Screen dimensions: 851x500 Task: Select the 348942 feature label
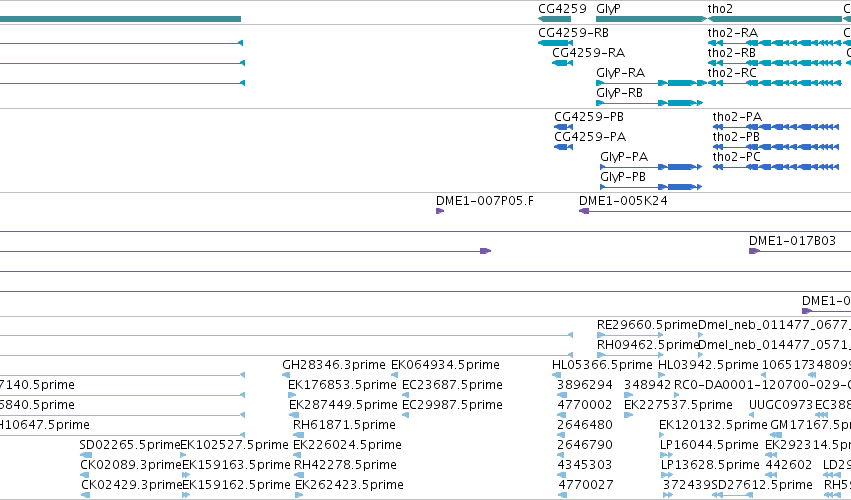[x=647, y=385]
